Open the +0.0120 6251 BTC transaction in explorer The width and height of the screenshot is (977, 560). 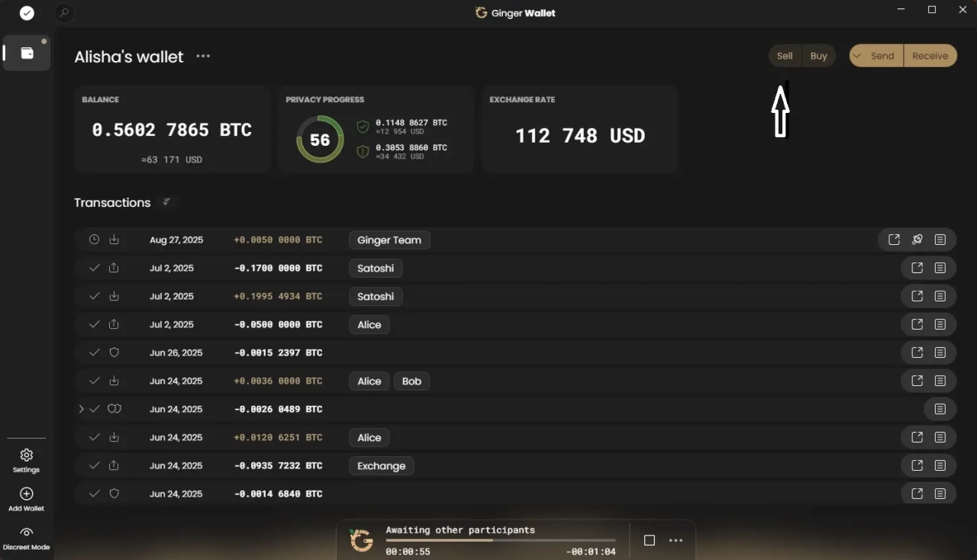pyautogui.click(x=917, y=437)
